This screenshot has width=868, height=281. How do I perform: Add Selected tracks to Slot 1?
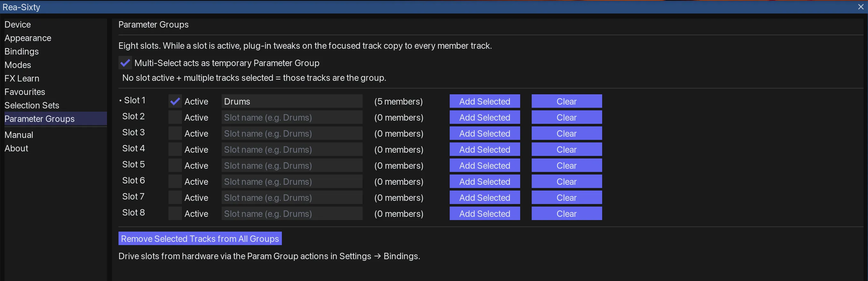485,101
